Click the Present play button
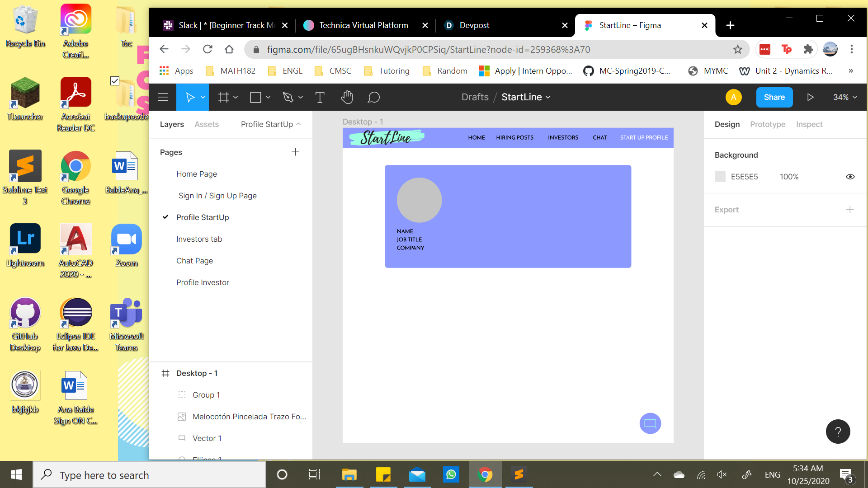 (810, 97)
